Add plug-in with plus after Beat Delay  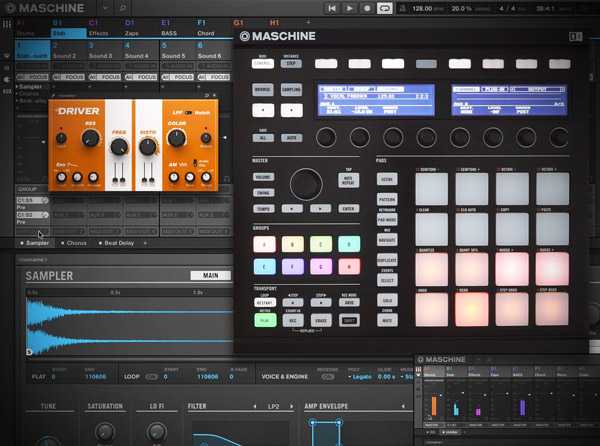pos(145,243)
